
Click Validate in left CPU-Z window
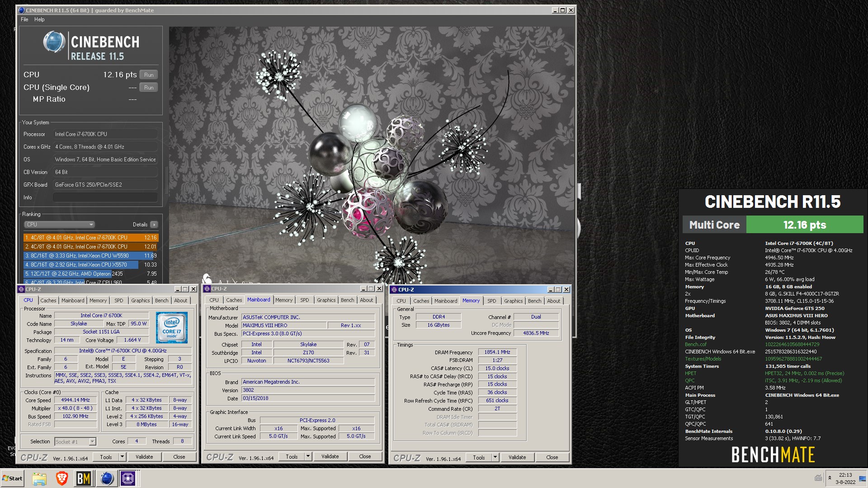pos(144,457)
